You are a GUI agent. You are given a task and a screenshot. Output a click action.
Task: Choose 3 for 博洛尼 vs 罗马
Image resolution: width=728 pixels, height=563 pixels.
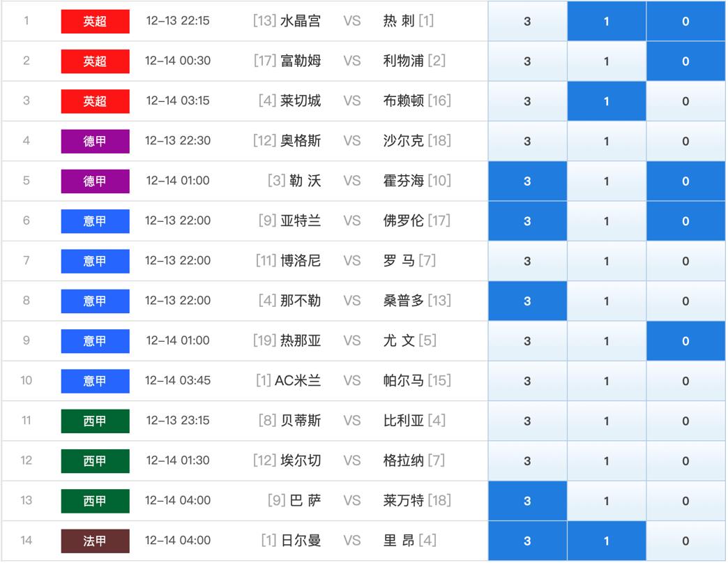click(x=527, y=261)
